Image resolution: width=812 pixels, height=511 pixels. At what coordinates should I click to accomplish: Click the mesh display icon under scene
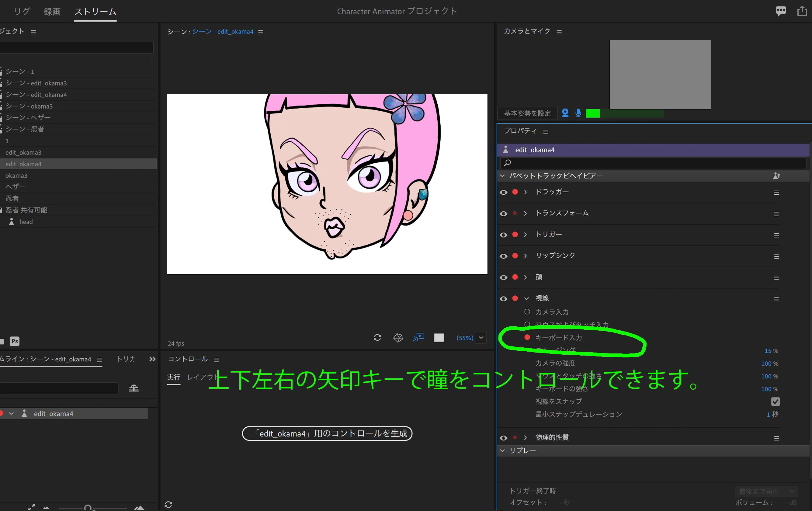398,337
